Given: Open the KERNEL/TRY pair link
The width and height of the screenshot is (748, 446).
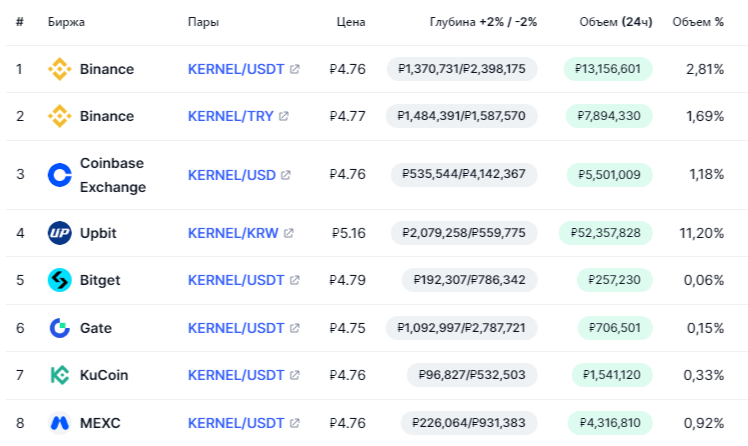Looking at the screenshot, I should coord(231,116).
